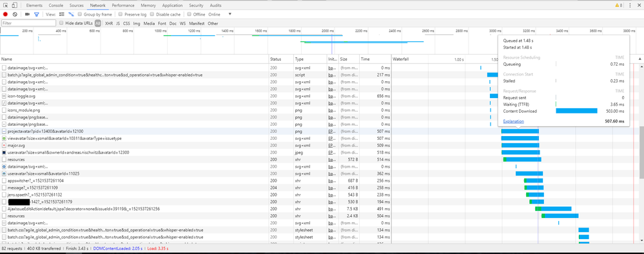Screen dimensions: 644x254
Task: Open DevTools three-dot customize menu
Action: point(630,5)
